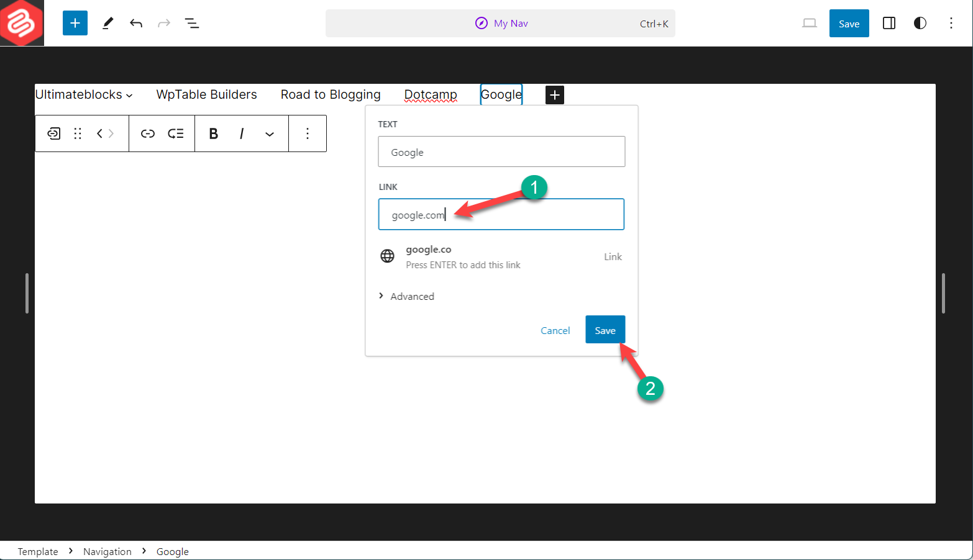Click the Google breadcrumb

click(173, 551)
